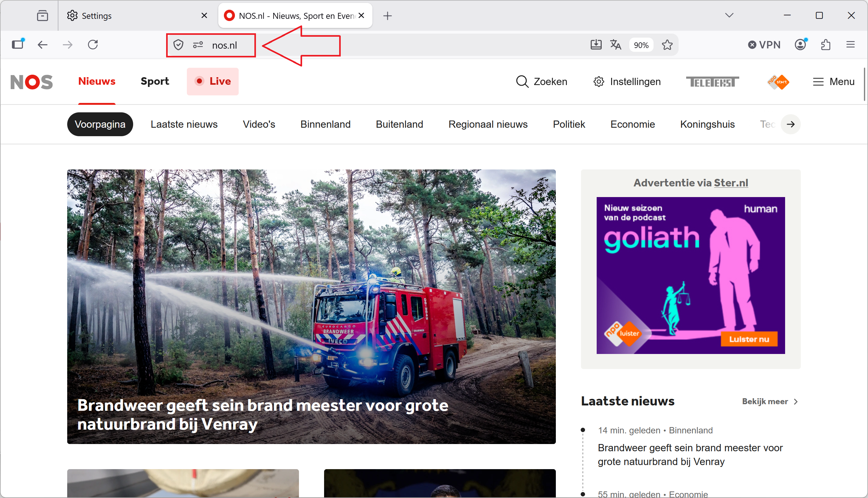Open the NPO Start logo link
Screen dimensions: 868x498
(778, 82)
